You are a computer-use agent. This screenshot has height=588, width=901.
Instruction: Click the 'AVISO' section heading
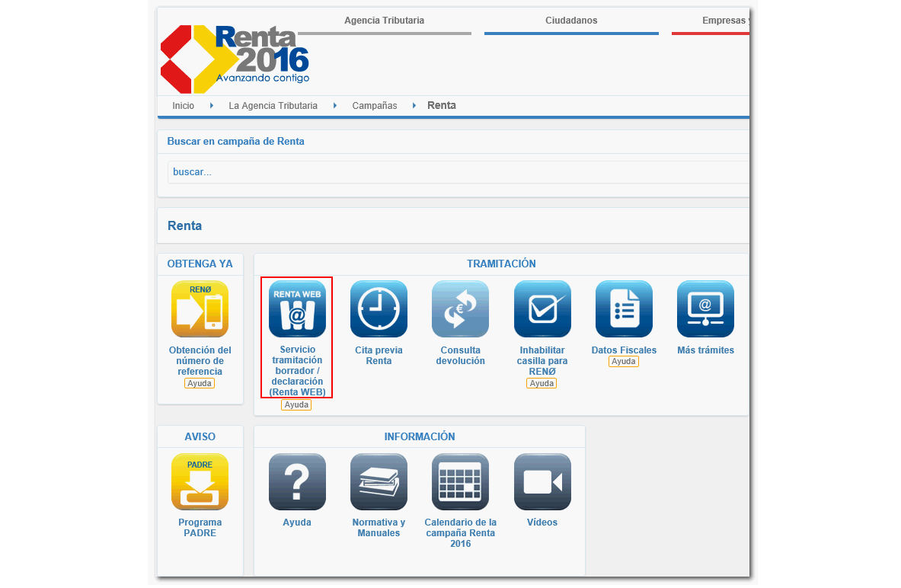[x=200, y=437]
